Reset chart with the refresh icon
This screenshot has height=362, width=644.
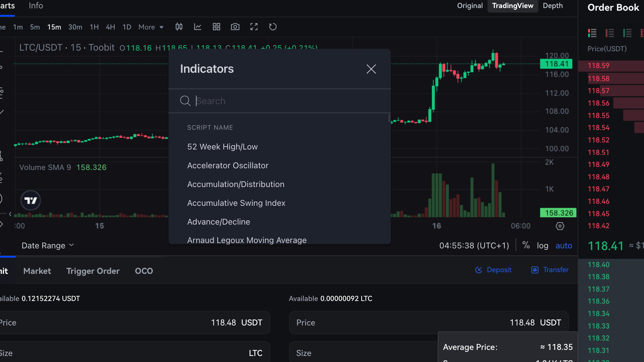tap(273, 27)
